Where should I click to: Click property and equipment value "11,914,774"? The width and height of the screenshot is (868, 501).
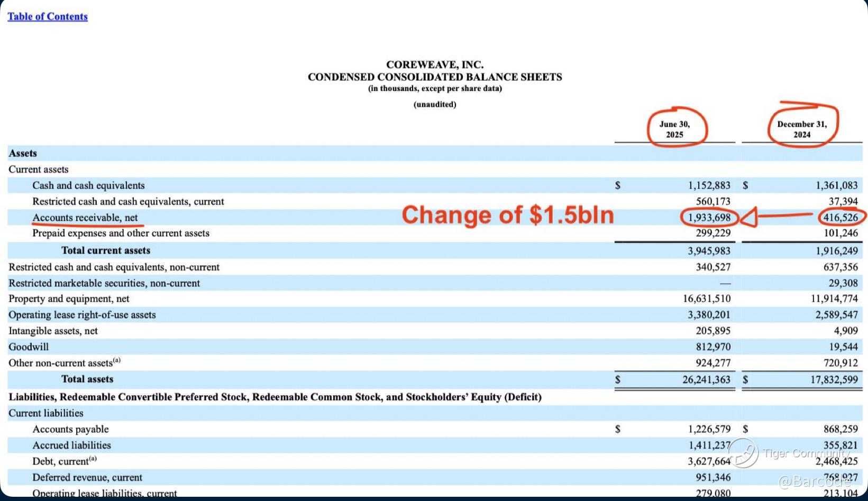tap(834, 299)
